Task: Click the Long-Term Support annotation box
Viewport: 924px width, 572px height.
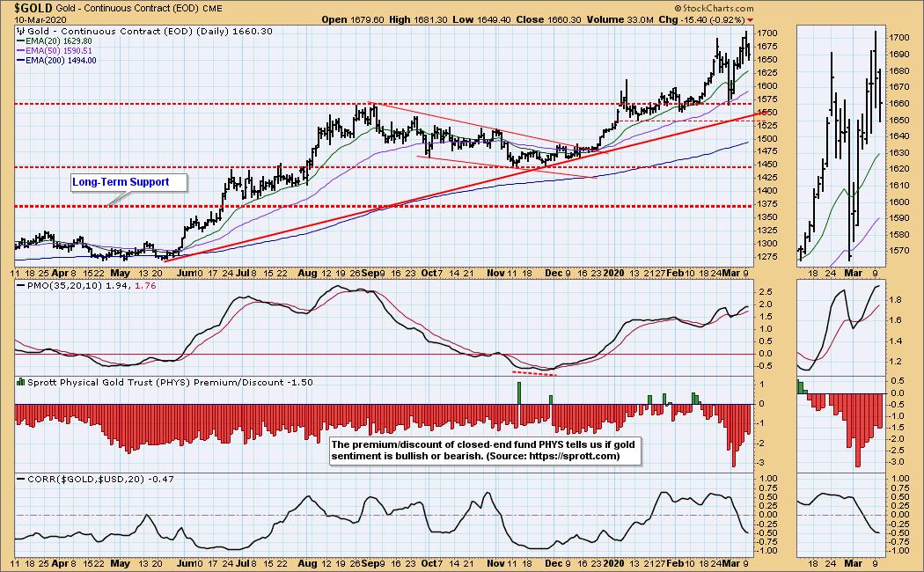Action: (128, 183)
